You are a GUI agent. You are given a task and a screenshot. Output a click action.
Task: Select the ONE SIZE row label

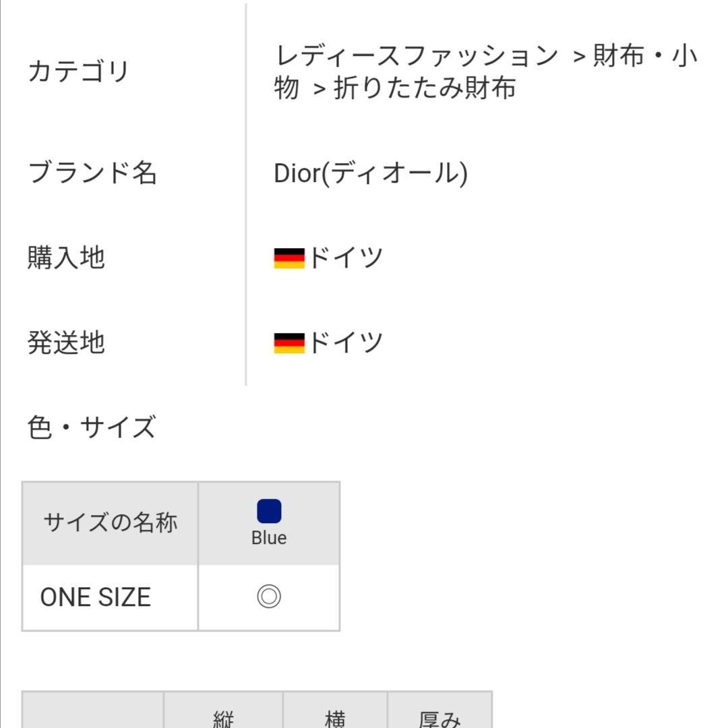pos(96,597)
